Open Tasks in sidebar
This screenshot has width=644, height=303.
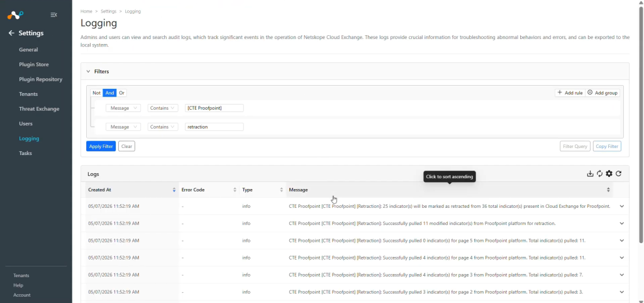(25, 153)
